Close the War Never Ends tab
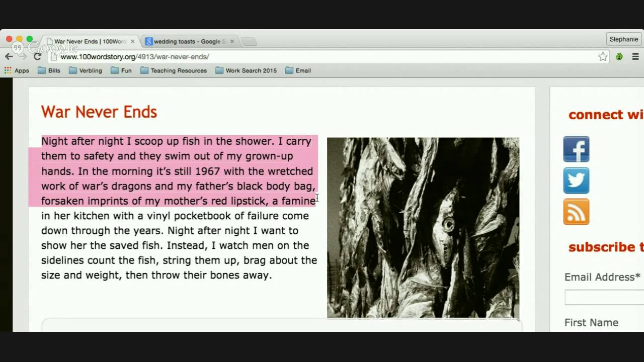This screenshot has width=644, height=362. point(132,41)
